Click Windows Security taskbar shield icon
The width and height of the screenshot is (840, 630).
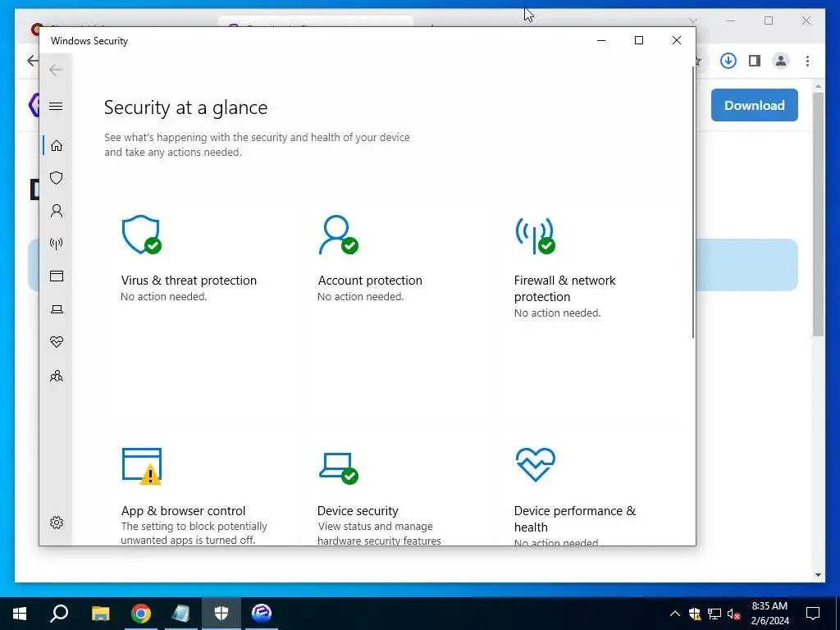[x=221, y=614]
